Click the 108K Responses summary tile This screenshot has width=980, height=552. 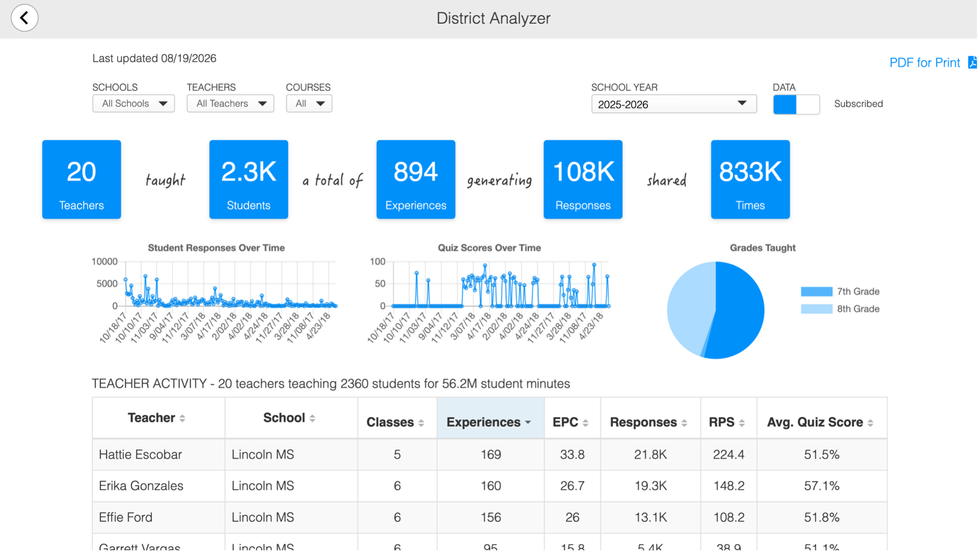click(x=583, y=179)
